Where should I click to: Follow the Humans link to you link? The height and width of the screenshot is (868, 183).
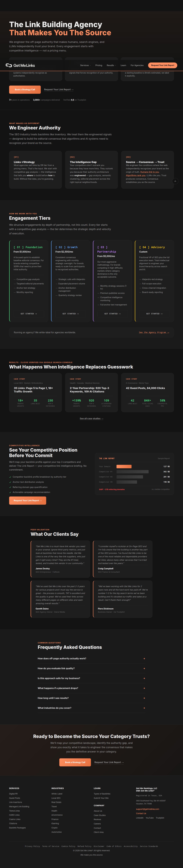click(150, 172)
